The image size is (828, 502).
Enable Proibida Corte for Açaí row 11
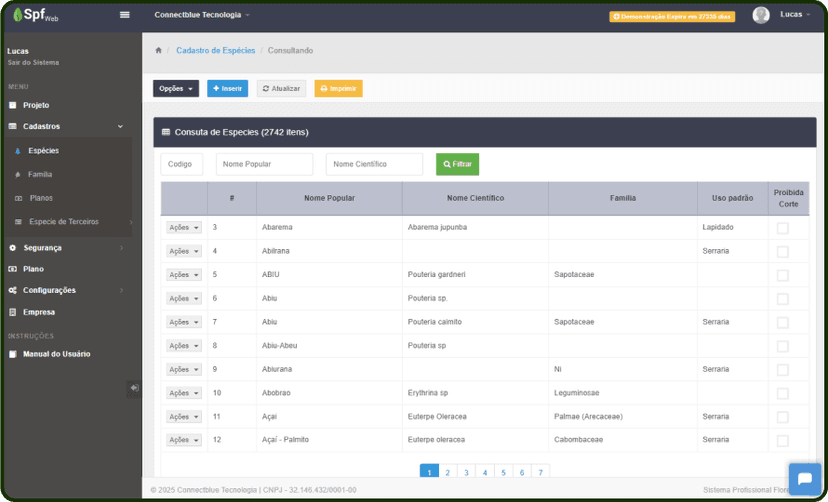coord(782,417)
